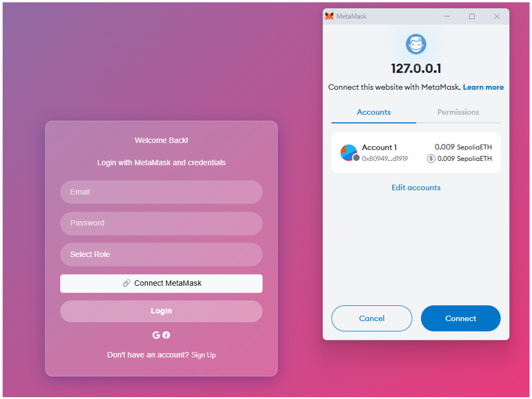
Task: Switch to the Permissions tab
Action: pyautogui.click(x=458, y=112)
